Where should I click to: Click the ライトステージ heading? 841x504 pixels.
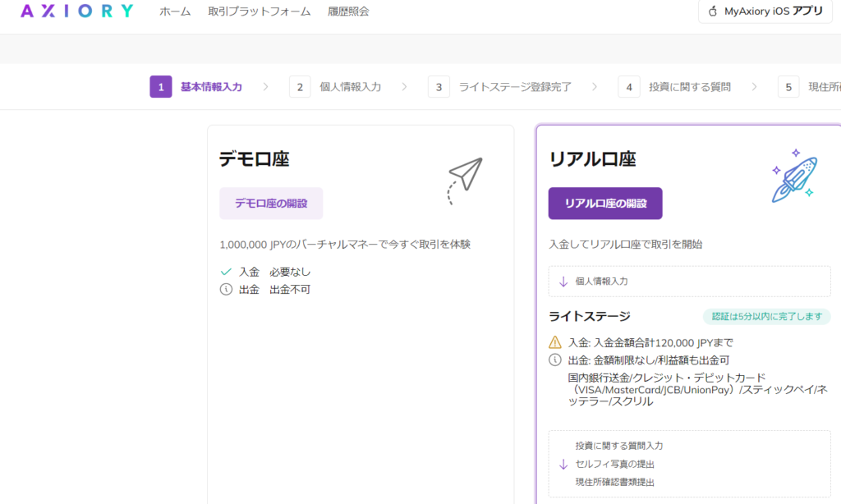point(590,316)
